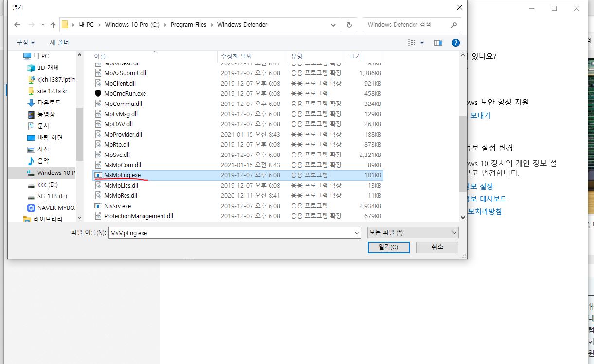The image size is (594, 364).
Task: Click the 새 폴더 new folder button
Action: (x=59, y=43)
